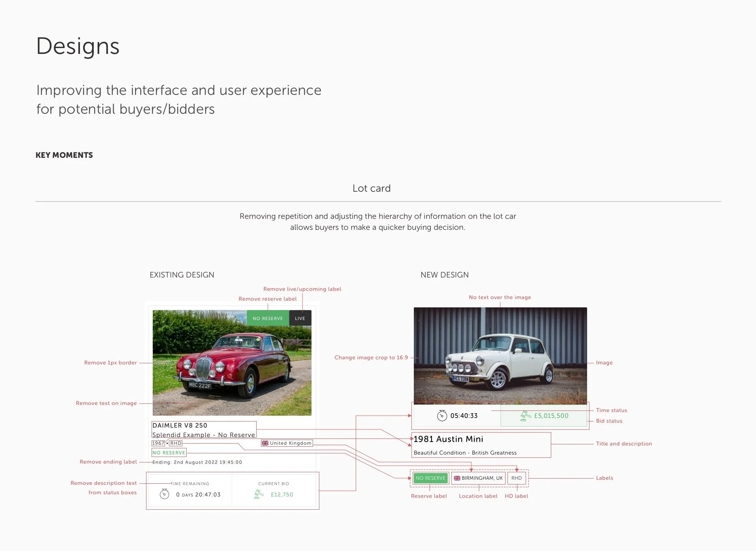This screenshot has width=756, height=551.
Task: Click the £12,750 current bid amount
Action: coord(282,495)
